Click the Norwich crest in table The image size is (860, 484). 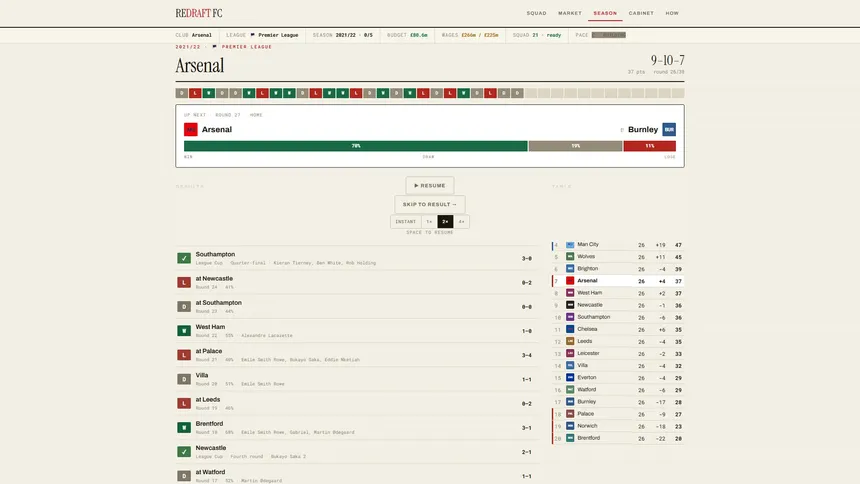coord(570,426)
